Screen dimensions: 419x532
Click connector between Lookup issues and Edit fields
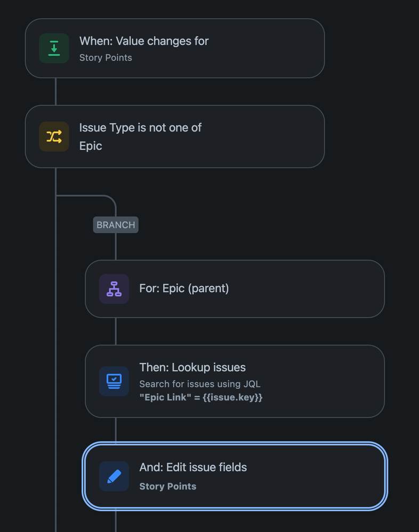point(116,430)
